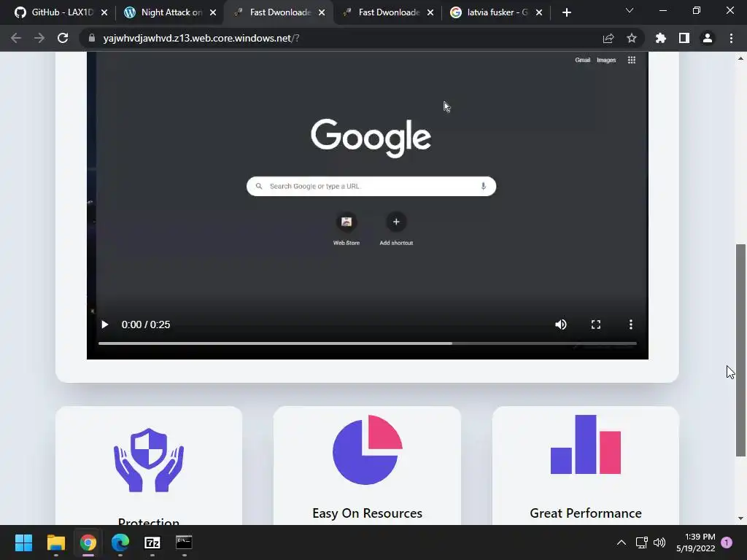
Task: Click the Protection shield icon
Action: (x=149, y=460)
